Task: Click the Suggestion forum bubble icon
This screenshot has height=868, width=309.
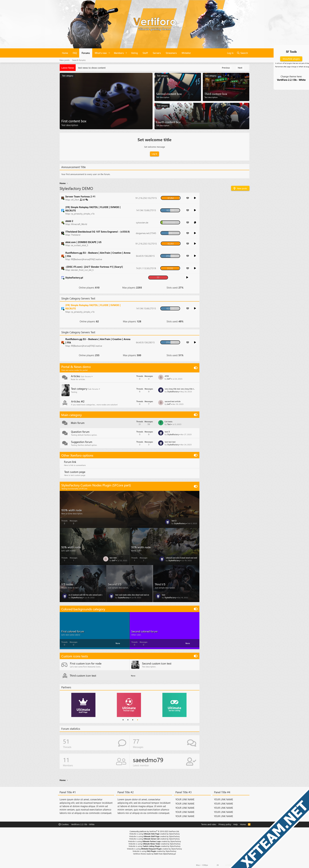Action: tap(65, 443)
